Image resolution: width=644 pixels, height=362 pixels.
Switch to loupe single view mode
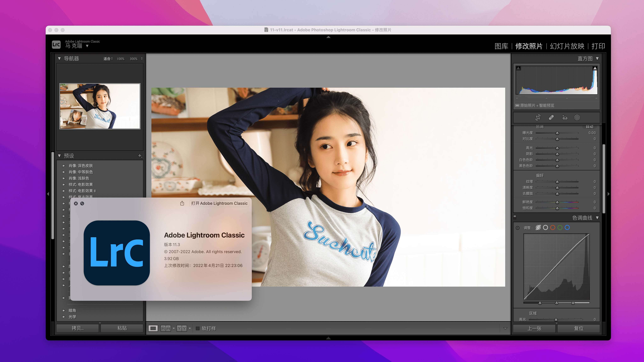pyautogui.click(x=153, y=328)
